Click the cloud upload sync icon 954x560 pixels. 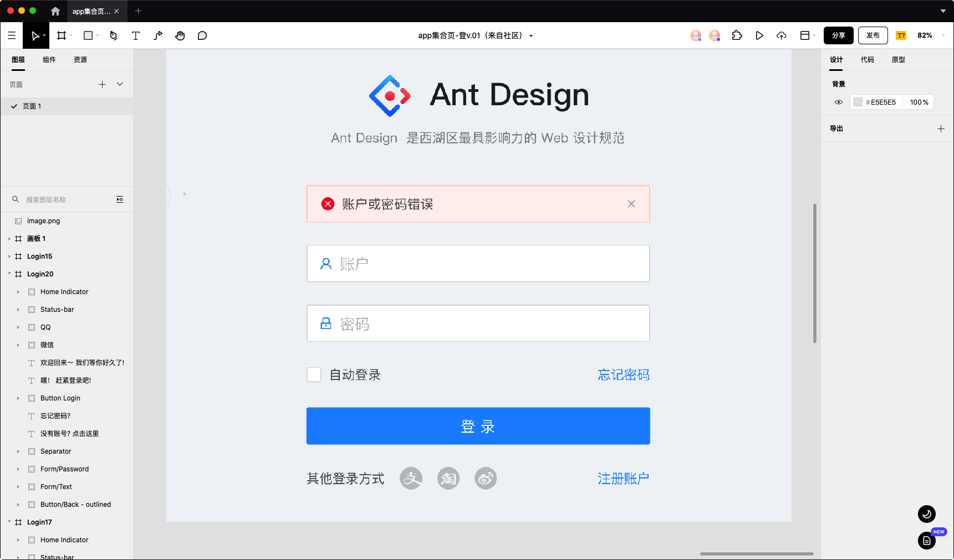(782, 35)
